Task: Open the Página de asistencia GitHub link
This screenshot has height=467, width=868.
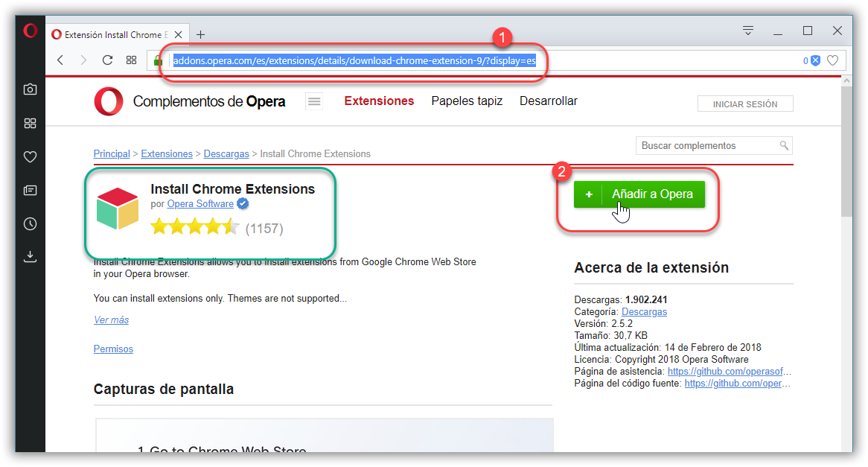Action: (x=730, y=371)
